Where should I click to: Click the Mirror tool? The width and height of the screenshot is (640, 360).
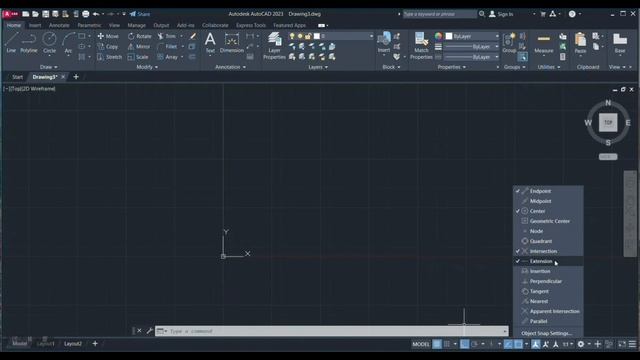pos(139,47)
